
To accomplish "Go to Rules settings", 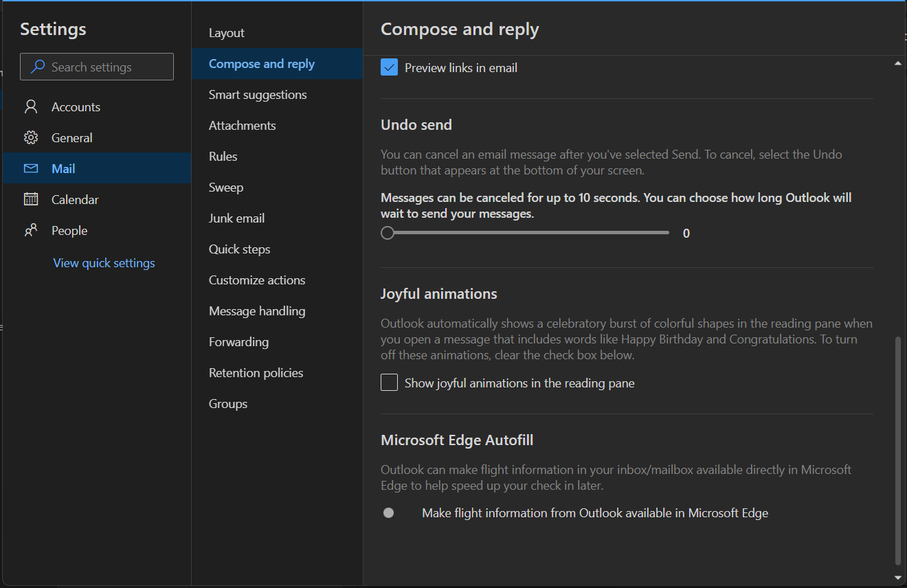I will (277, 156).
